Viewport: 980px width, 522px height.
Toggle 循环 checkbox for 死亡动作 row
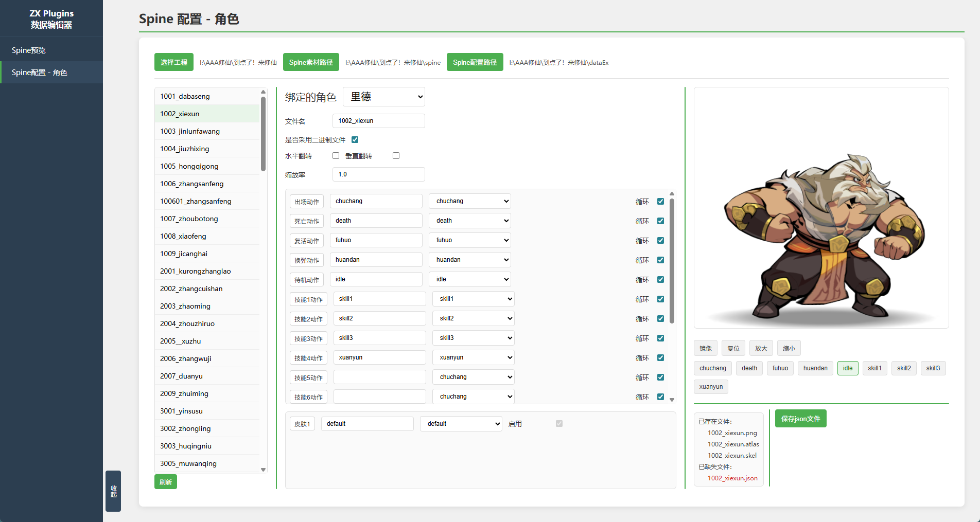tap(660, 221)
